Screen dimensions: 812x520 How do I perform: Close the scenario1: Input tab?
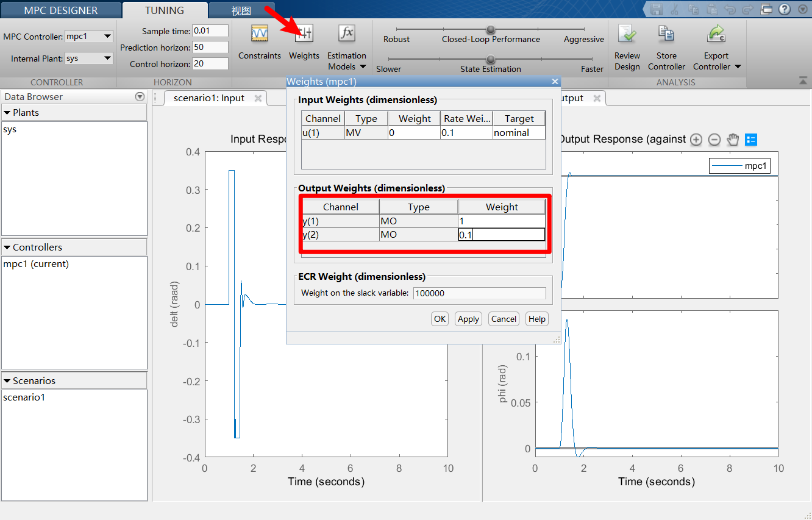pyautogui.click(x=258, y=98)
